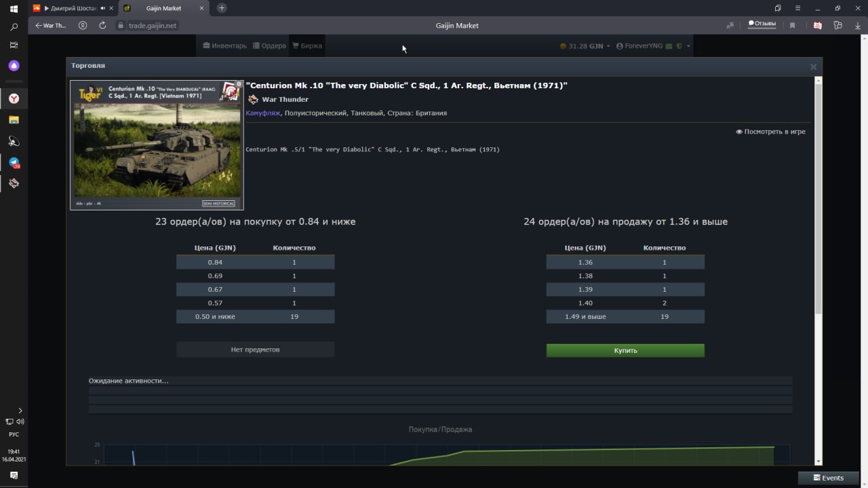Open the red calendar extension icon
This screenshot has width=868, height=488.
[818, 25]
